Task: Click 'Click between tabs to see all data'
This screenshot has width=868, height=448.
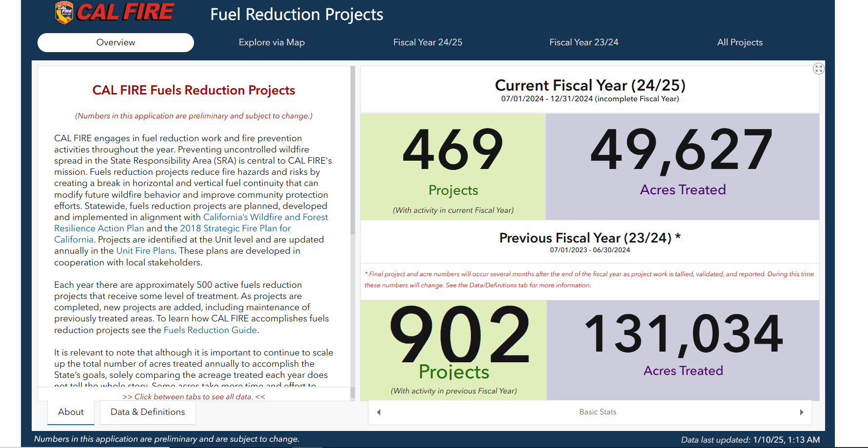Action: point(194,396)
